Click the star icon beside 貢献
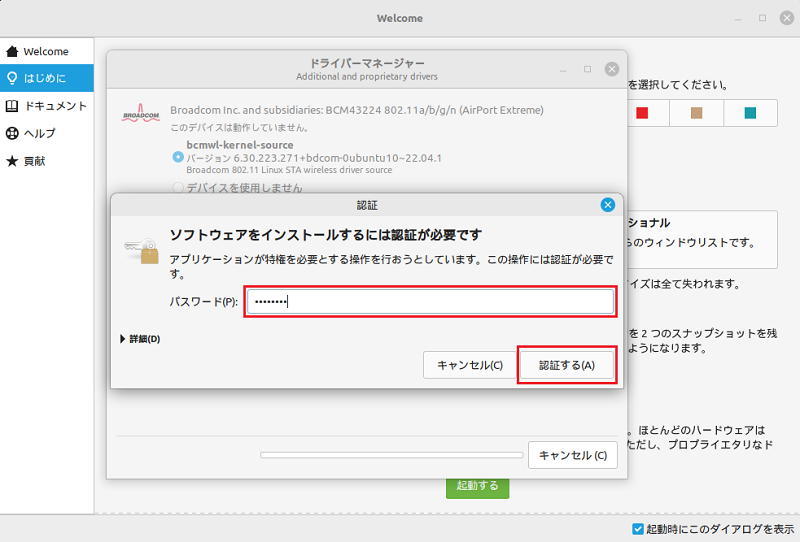This screenshot has height=542, width=800. point(12,161)
